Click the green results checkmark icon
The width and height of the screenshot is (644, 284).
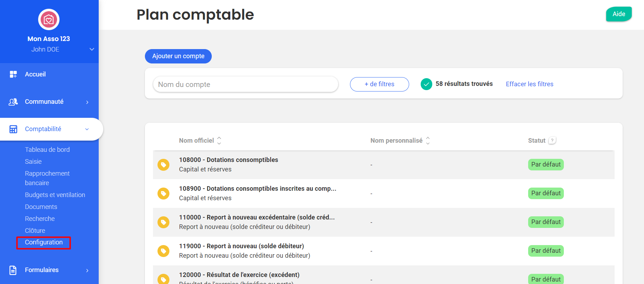tap(426, 84)
